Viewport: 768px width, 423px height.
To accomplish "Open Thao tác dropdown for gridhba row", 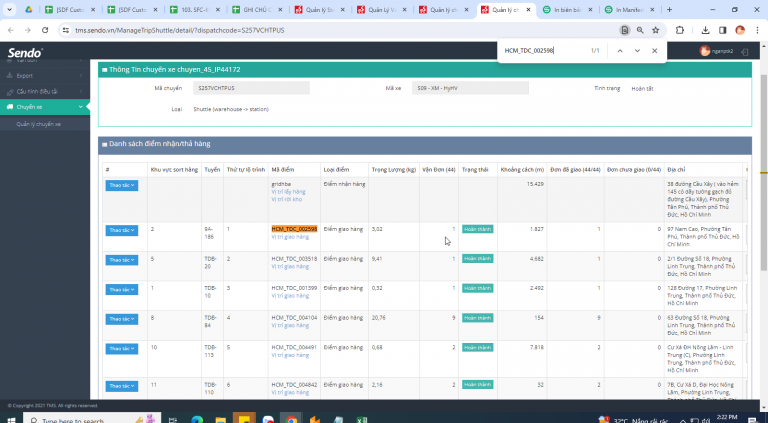I will [x=121, y=185].
